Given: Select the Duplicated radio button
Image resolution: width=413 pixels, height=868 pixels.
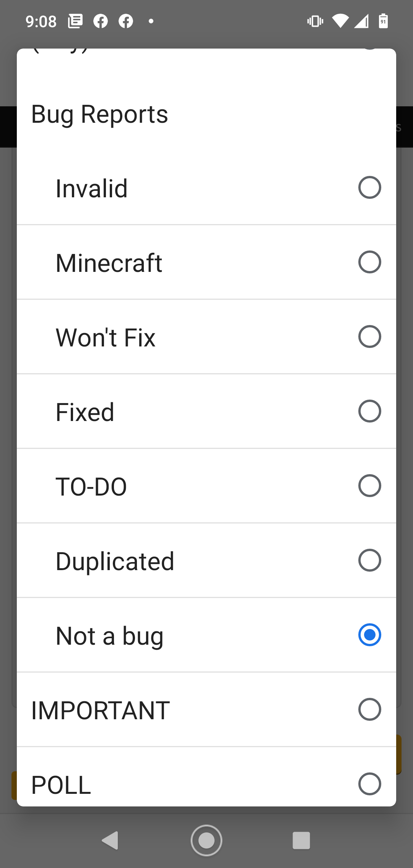Looking at the screenshot, I should pyautogui.click(x=369, y=560).
